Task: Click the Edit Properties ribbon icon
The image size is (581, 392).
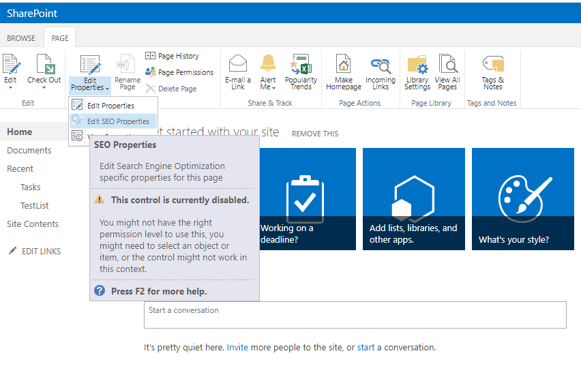Action: pos(90,65)
